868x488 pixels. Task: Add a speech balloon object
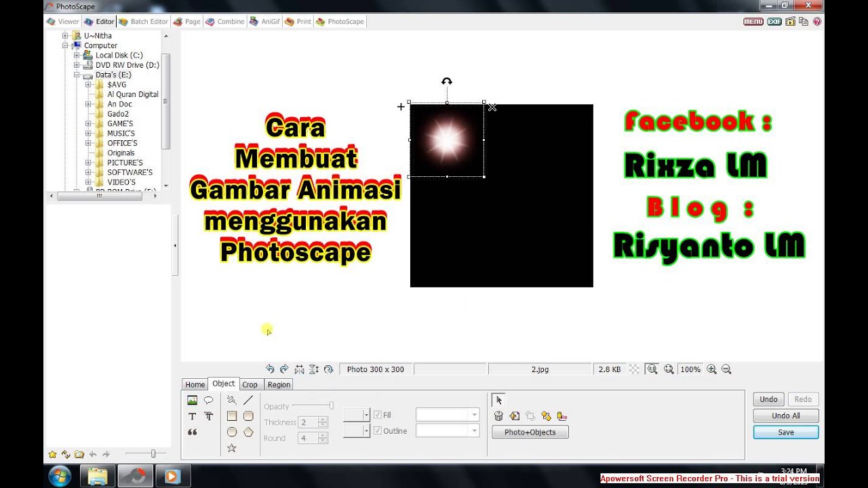click(208, 400)
